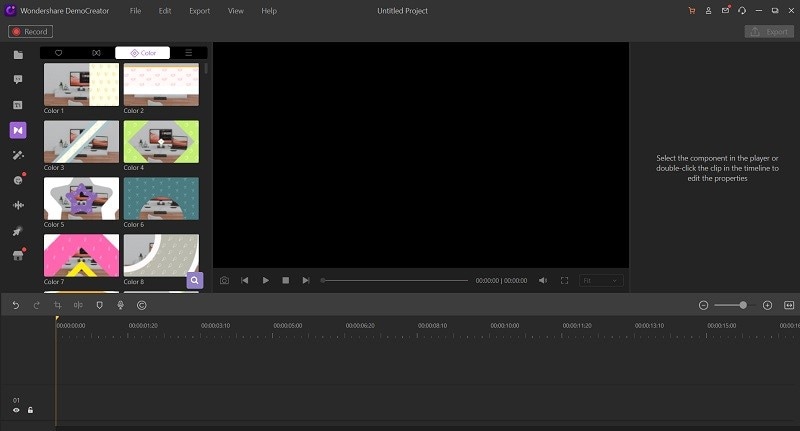The image size is (800, 431).
Task: Click the transitions panel scrollbar
Action: point(206,69)
